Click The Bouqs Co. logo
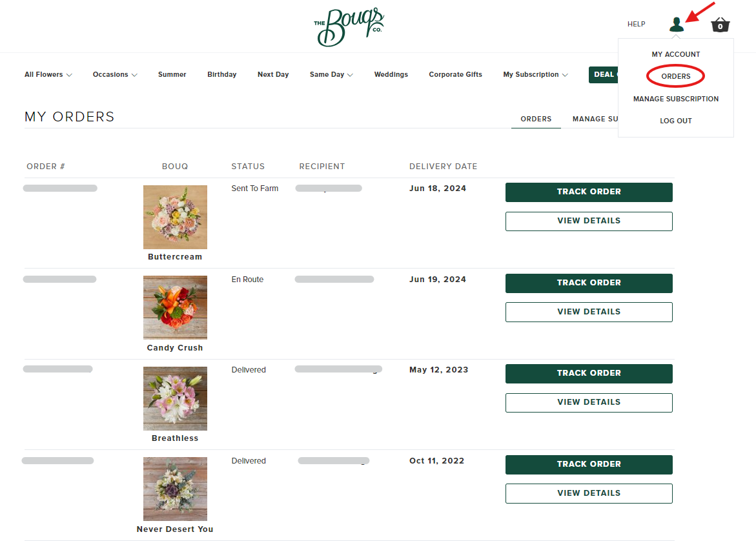This screenshot has height=541, width=756. click(x=349, y=27)
